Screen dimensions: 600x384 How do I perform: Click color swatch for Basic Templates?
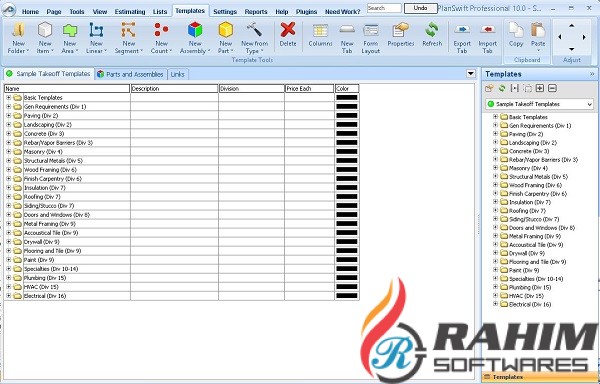point(347,98)
